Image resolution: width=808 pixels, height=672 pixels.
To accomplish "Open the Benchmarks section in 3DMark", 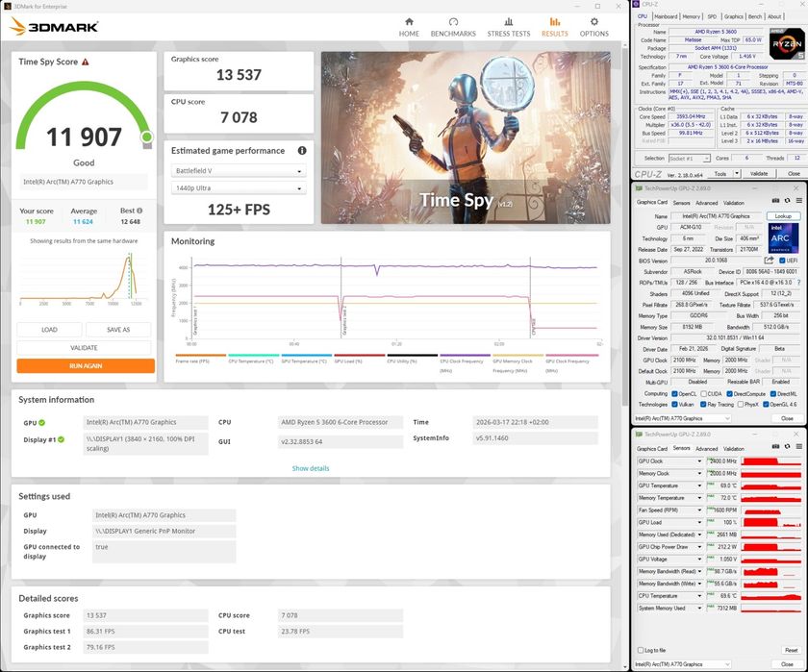I will coord(453,26).
